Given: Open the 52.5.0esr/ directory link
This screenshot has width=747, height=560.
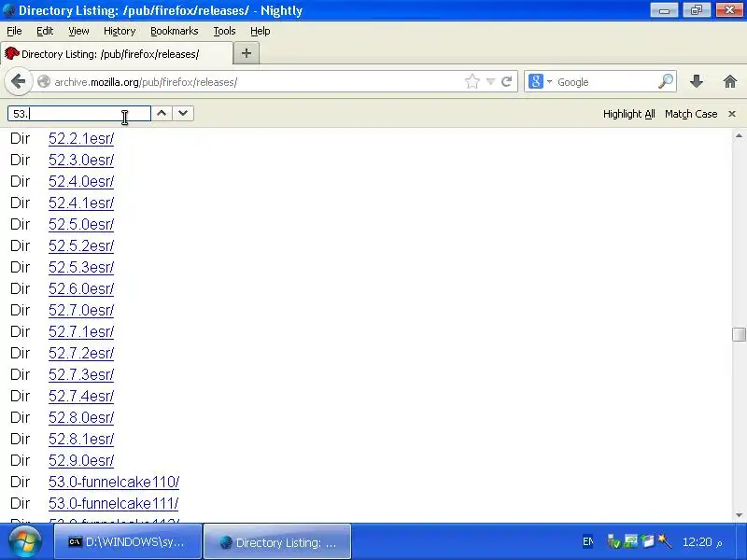Looking at the screenshot, I should point(81,224).
